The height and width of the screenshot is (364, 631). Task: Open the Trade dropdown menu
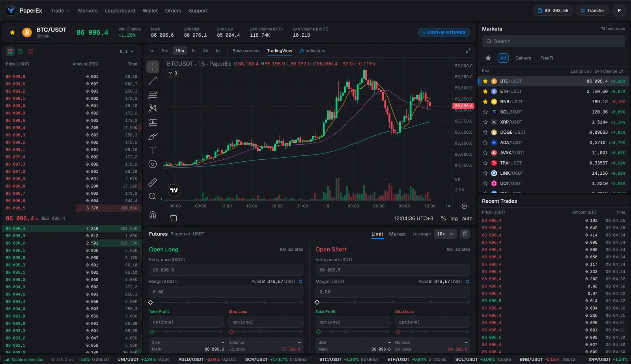tap(60, 11)
